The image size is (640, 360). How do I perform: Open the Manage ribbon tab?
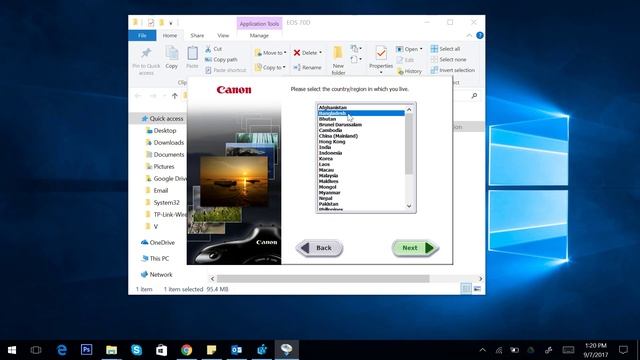pos(259,36)
